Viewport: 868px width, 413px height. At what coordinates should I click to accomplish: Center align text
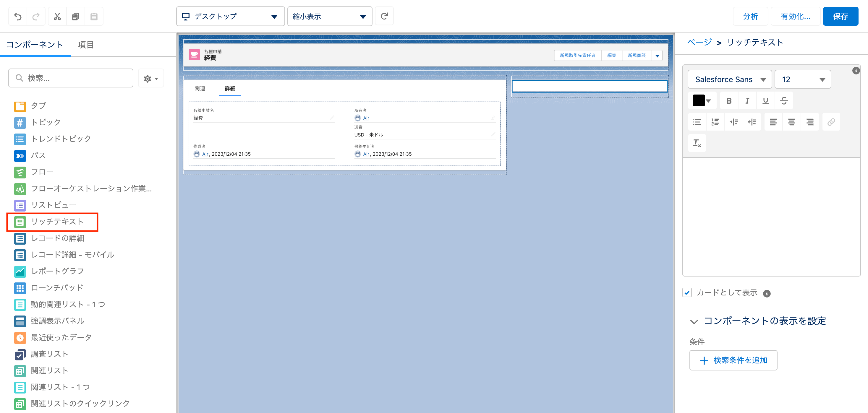click(791, 122)
